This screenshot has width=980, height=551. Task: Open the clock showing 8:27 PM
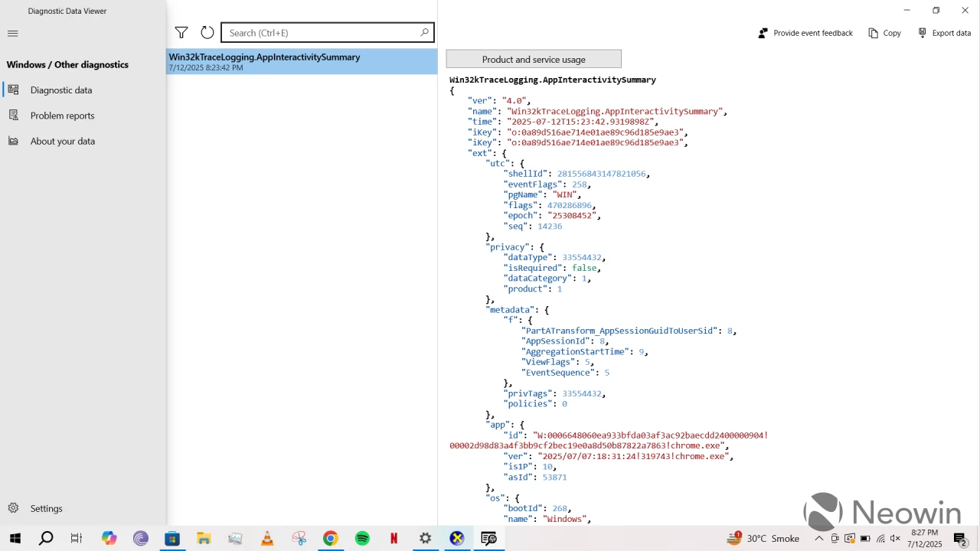(x=925, y=538)
